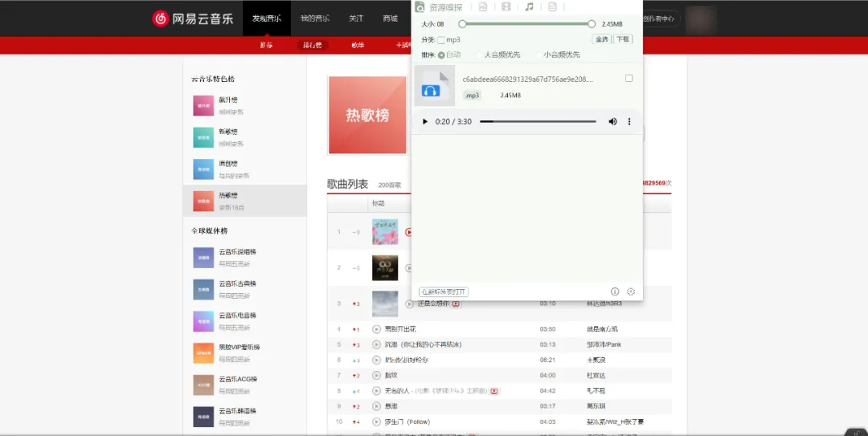Select 大音频优先 sort radio option
The height and width of the screenshot is (436, 868).
tap(480, 55)
